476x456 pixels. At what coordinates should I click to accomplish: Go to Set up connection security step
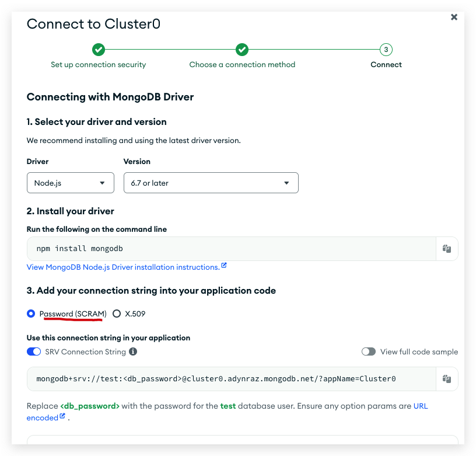click(99, 64)
